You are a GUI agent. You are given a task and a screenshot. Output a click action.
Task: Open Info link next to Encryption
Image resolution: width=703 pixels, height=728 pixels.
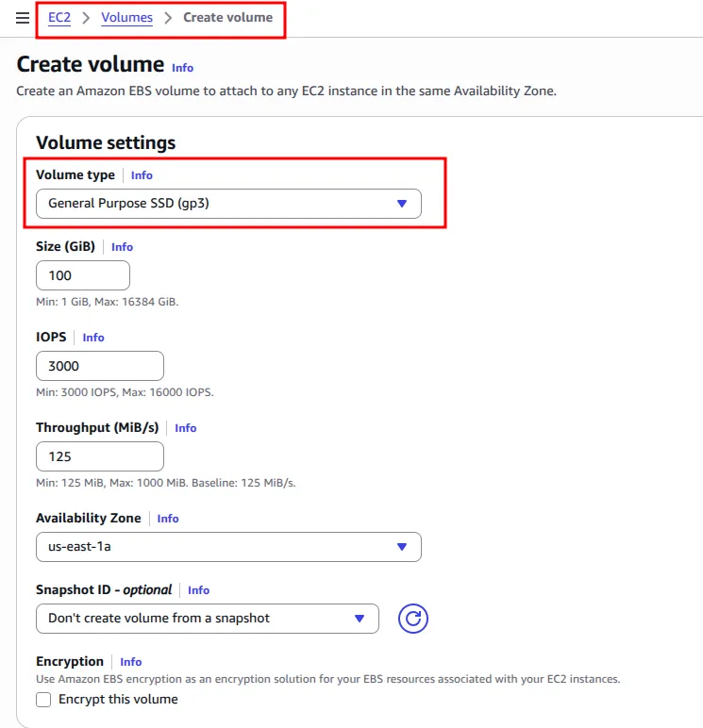pyautogui.click(x=130, y=662)
